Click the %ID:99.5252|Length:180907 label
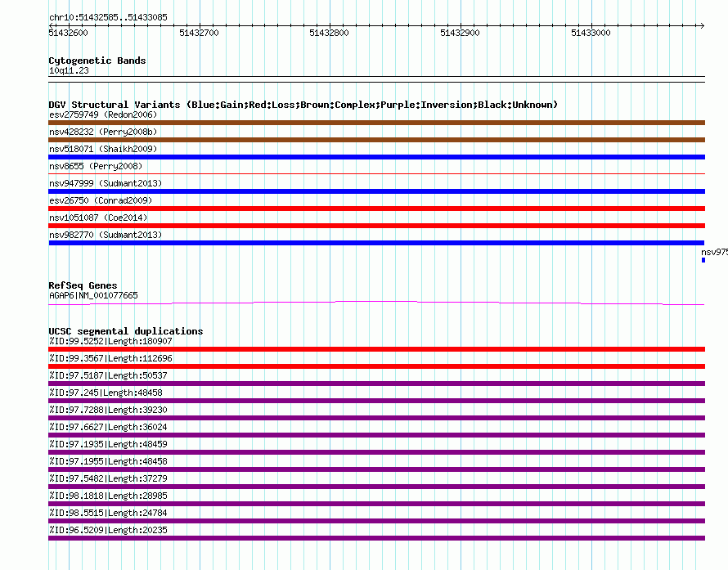 [x=110, y=341]
